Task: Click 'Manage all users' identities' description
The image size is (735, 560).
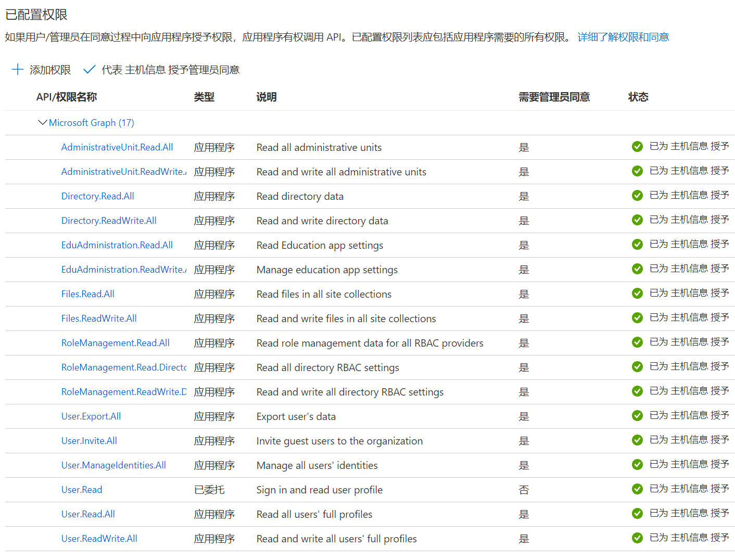Action: (x=317, y=465)
